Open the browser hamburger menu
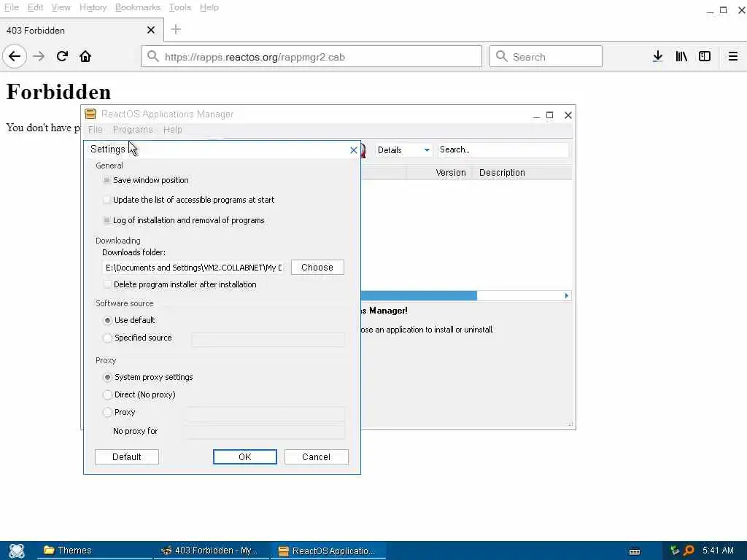 coord(732,57)
